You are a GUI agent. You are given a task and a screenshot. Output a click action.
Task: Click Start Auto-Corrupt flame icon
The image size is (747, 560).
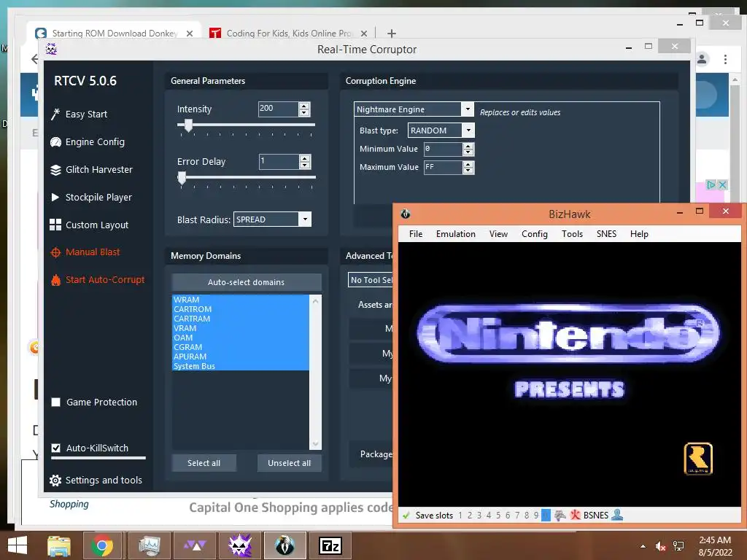[55, 280]
